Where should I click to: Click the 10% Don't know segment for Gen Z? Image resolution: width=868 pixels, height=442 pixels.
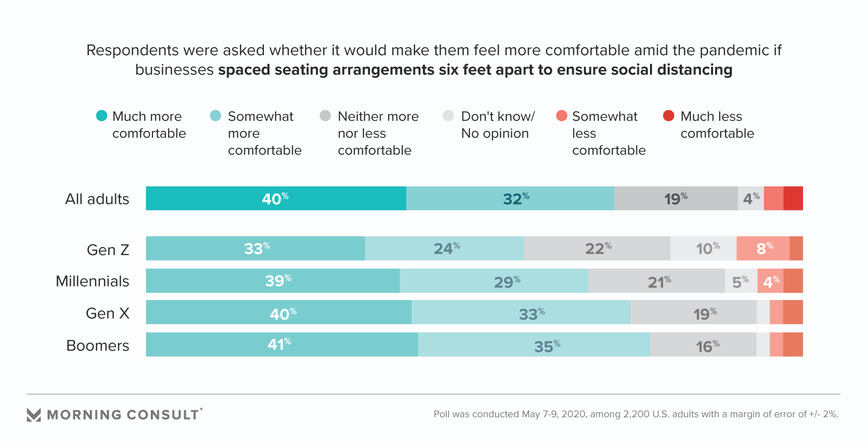coord(703,249)
